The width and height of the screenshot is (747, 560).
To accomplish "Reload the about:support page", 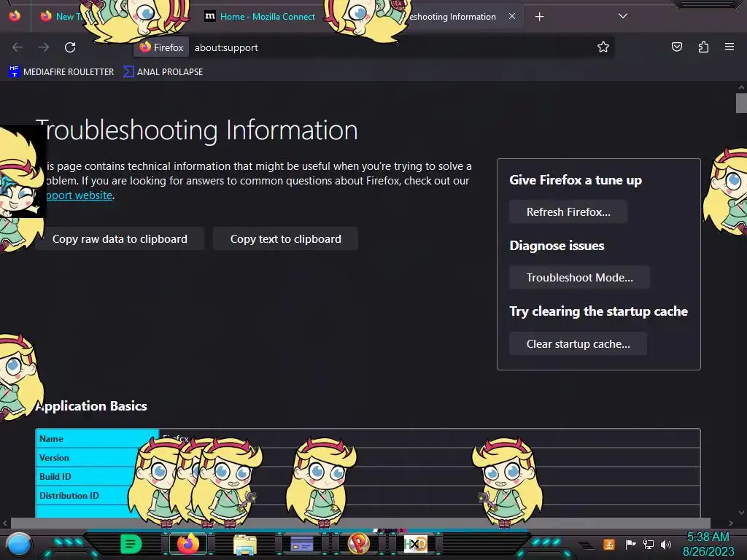I will (x=70, y=47).
